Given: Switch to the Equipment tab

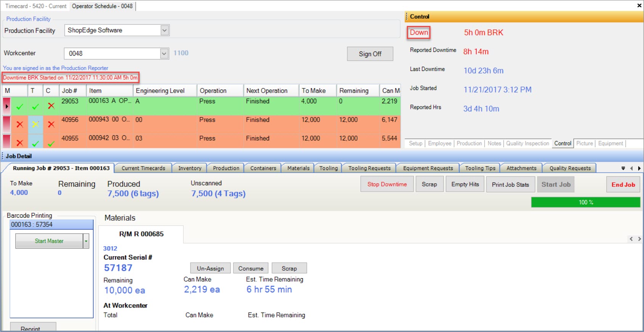Looking at the screenshot, I should 610,143.
